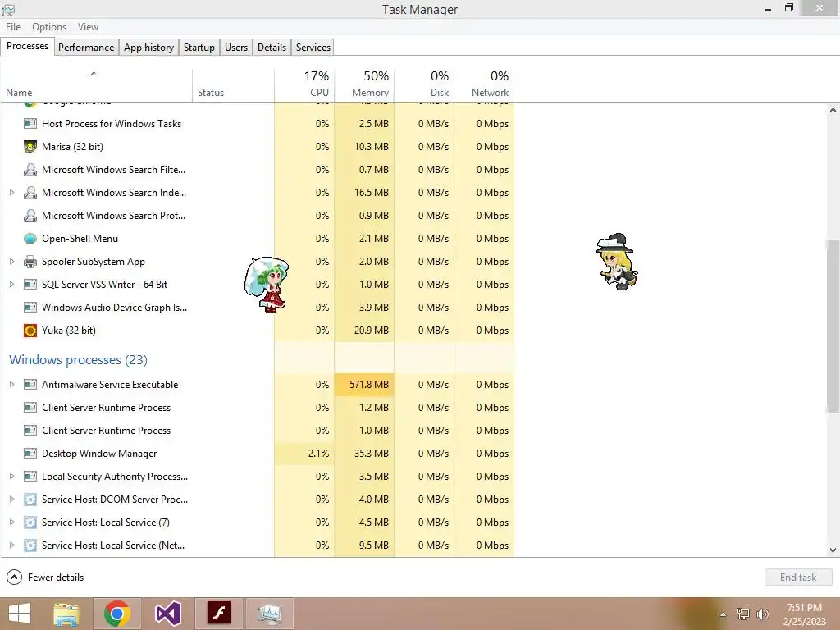Click the scrollbar down arrow
Image resolution: width=840 pixels, height=630 pixels.
833,550
